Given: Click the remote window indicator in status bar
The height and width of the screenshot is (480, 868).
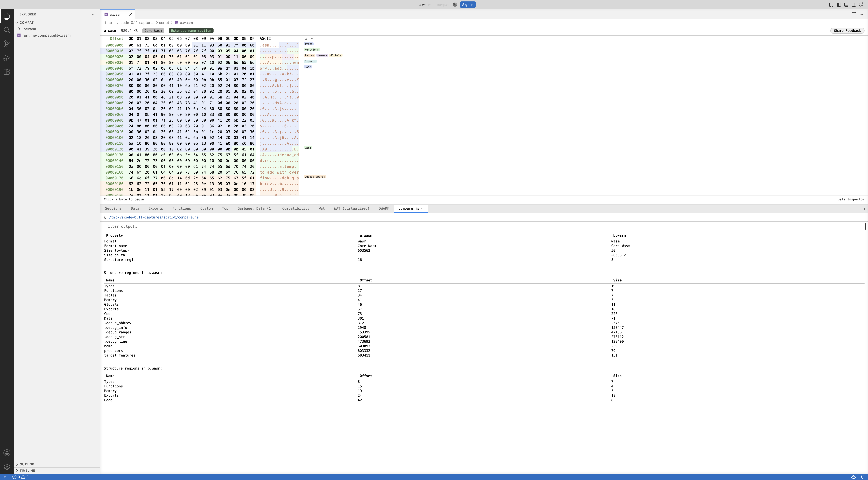Looking at the screenshot, I should 5,477.
